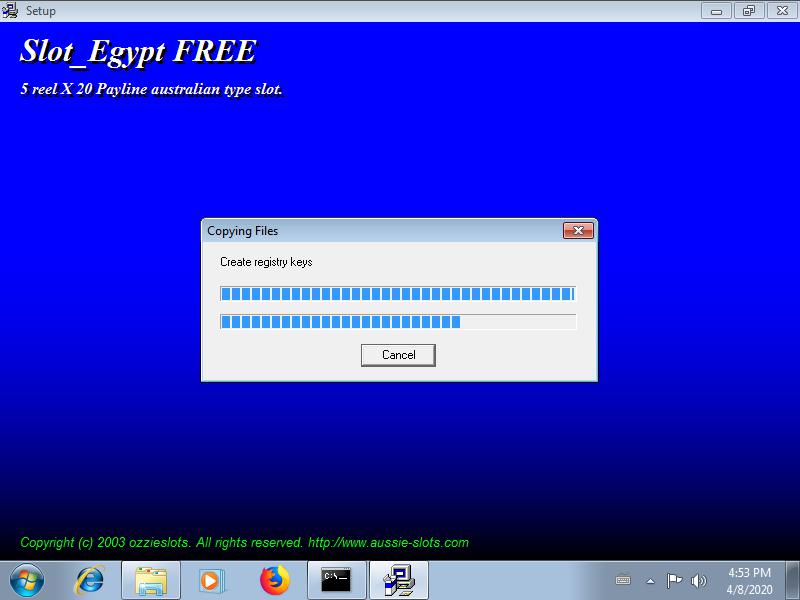The width and height of the screenshot is (800, 600).
Task: Click the top progress bar in Copying Files
Action: (398, 294)
